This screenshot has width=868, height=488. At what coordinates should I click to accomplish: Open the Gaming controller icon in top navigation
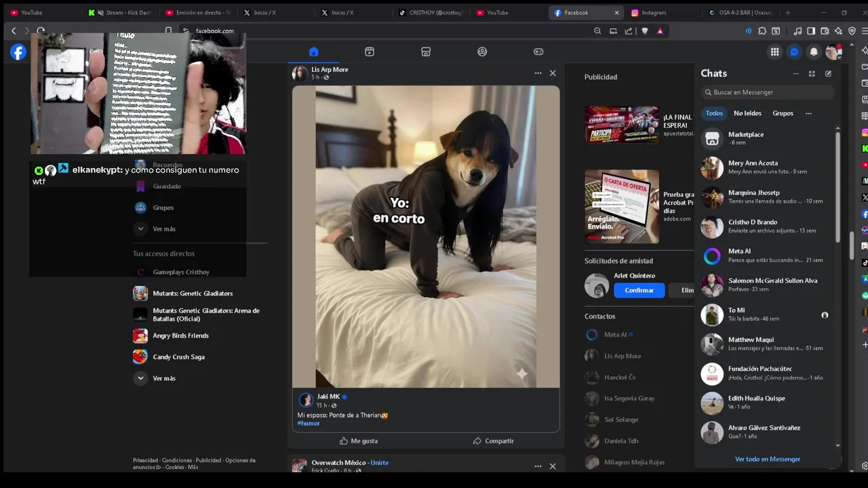(x=538, y=52)
